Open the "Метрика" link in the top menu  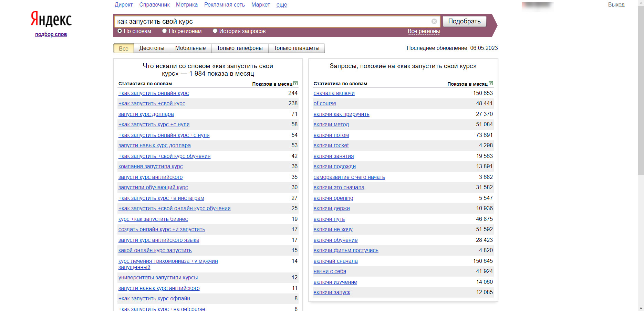coord(187,4)
